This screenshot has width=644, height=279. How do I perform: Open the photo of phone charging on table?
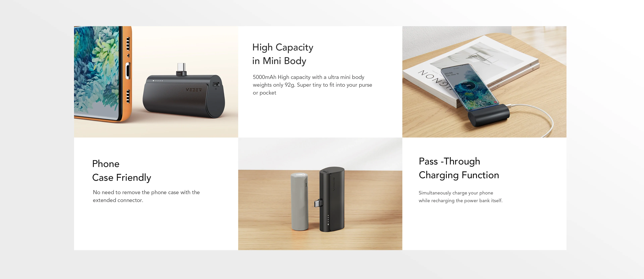coord(484,82)
